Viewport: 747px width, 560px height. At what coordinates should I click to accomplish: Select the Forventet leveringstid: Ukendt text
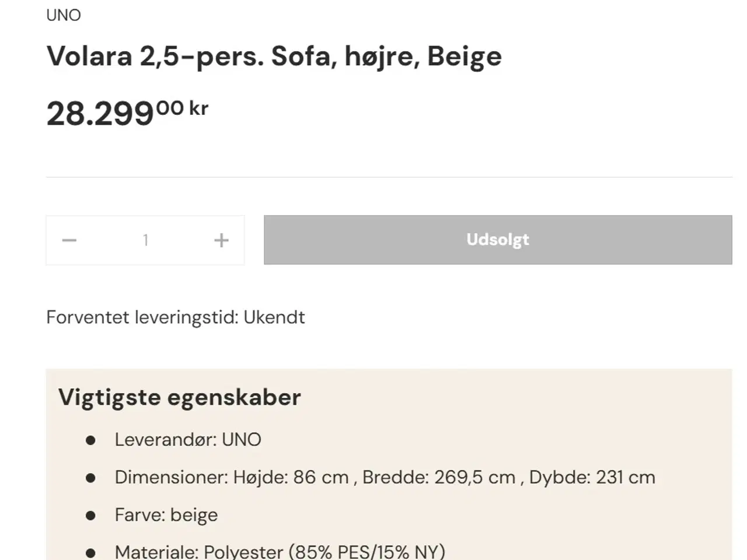175,317
